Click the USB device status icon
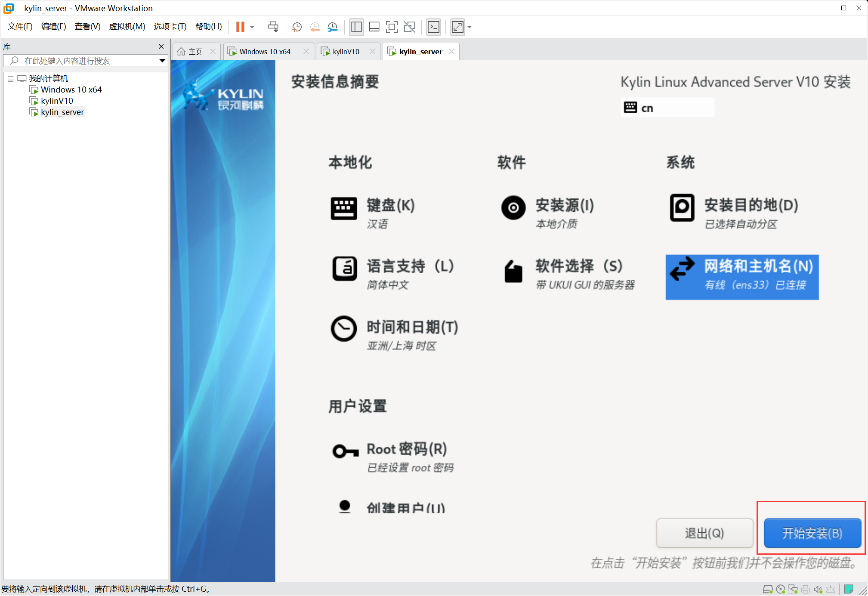Image resolution: width=868 pixels, height=596 pixels. point(831,589)
